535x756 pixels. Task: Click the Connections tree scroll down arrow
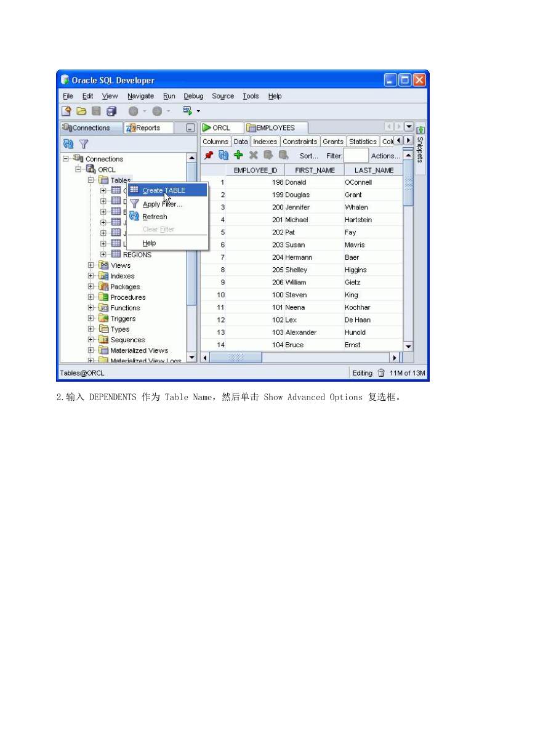coord(191,357)
